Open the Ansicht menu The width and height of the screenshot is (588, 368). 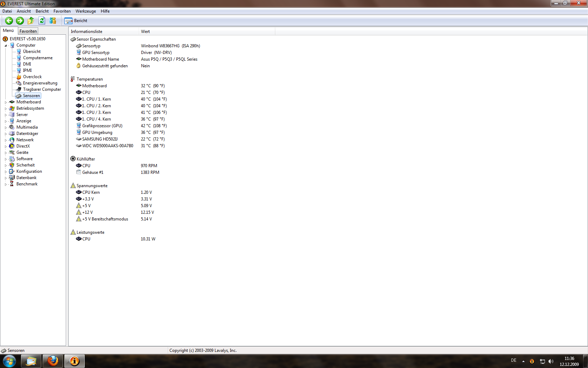coord(24,11)
